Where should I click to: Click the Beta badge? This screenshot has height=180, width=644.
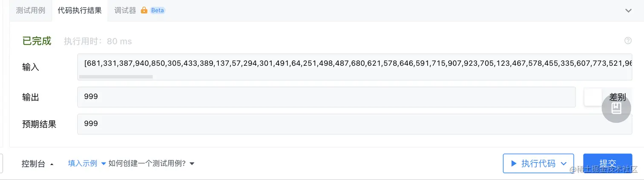(158, 11)
